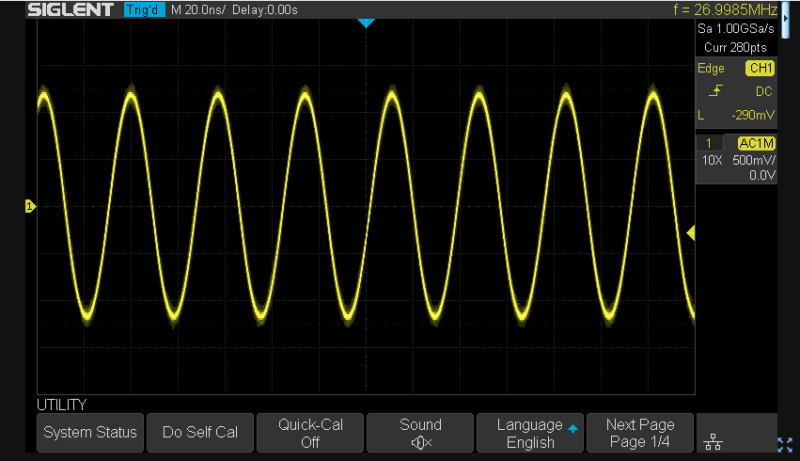Click the channel 1 tab label
Viewport: 800px width, 461px height.
pos(710,144)
